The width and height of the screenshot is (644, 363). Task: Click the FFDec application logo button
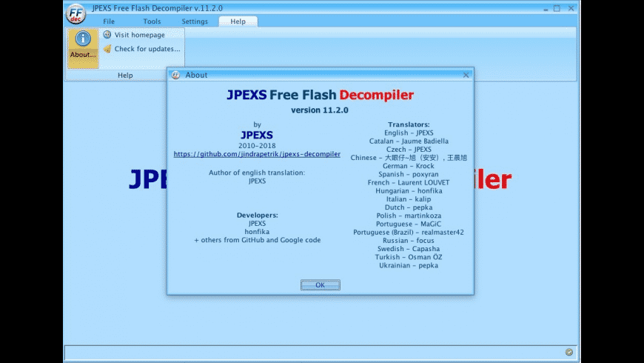click(x=76, y=13)
